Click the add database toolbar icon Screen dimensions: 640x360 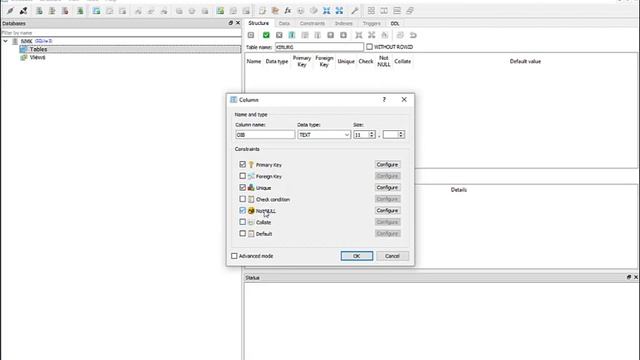tap(39, 11)
